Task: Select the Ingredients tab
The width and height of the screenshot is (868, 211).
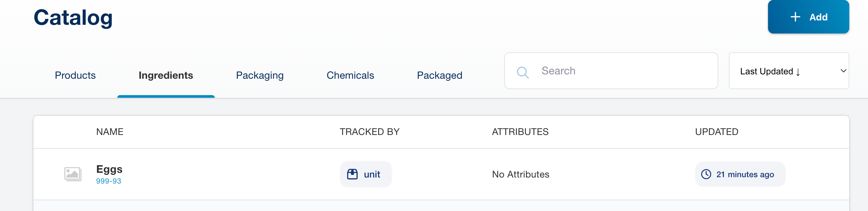Action: (166, 75)
